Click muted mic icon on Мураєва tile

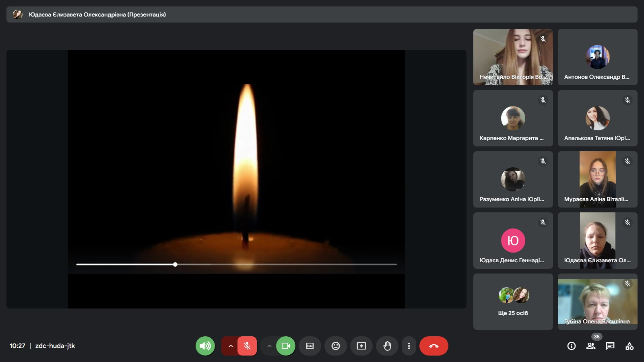[627, 161]
